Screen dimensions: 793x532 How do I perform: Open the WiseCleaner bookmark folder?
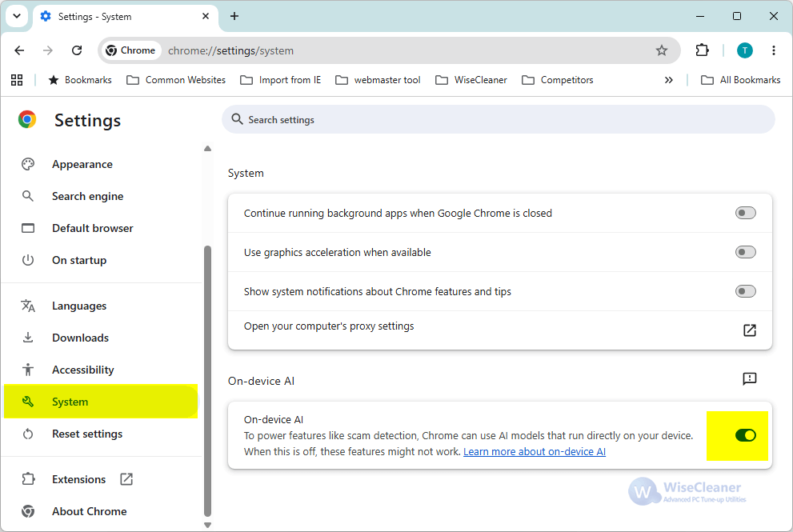coord(471,80)
